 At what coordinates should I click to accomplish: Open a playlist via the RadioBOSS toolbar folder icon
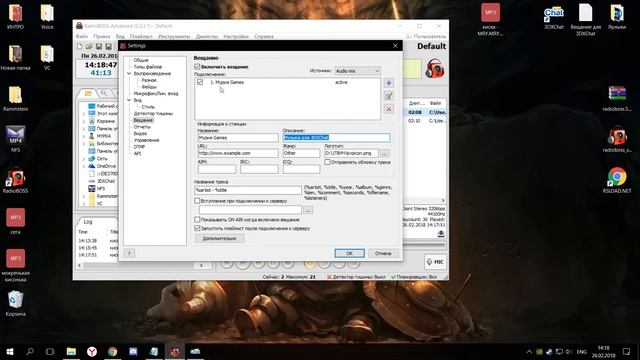click(x=89, y=47)
